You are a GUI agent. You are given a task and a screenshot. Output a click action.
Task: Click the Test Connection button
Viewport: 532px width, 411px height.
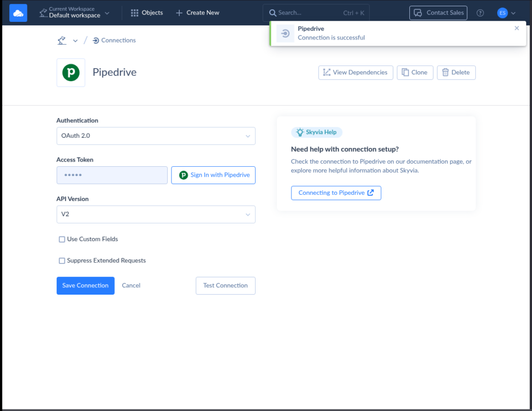[x=225, y=286]
